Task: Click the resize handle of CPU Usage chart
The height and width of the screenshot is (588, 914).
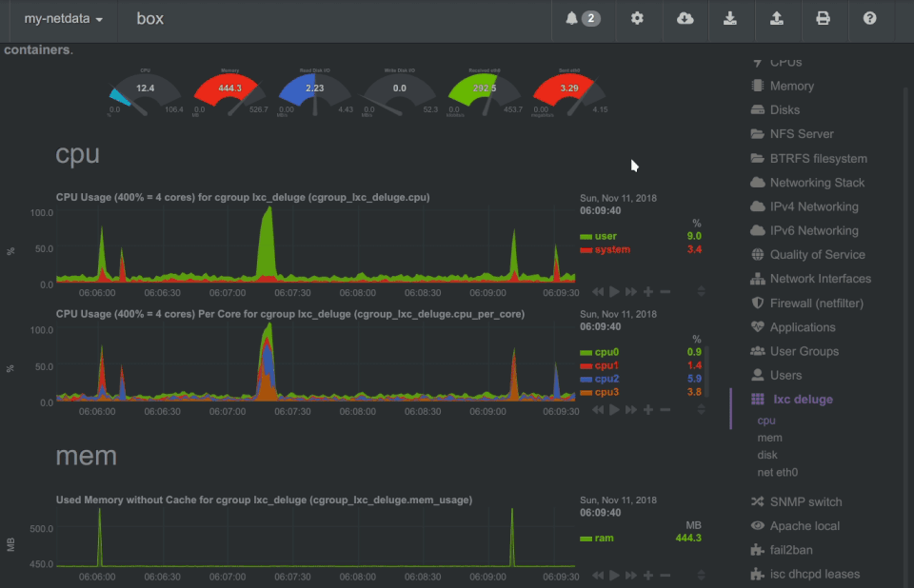Action: [x=702, y=291]
